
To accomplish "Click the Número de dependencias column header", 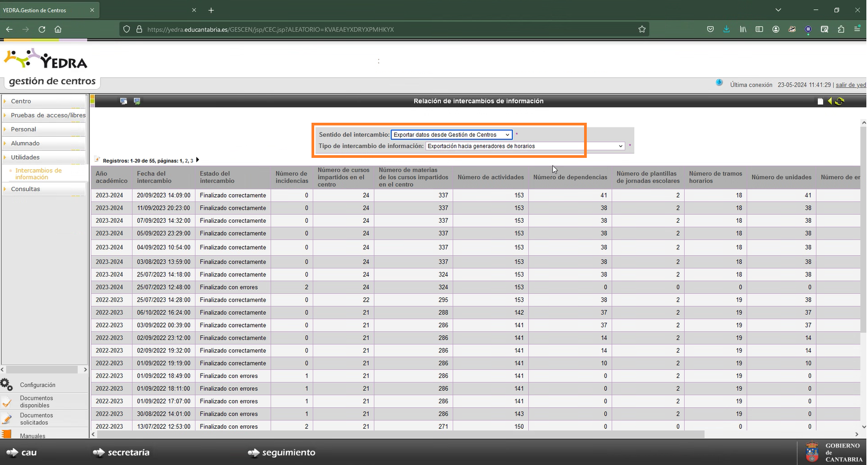I will [570, 177].
